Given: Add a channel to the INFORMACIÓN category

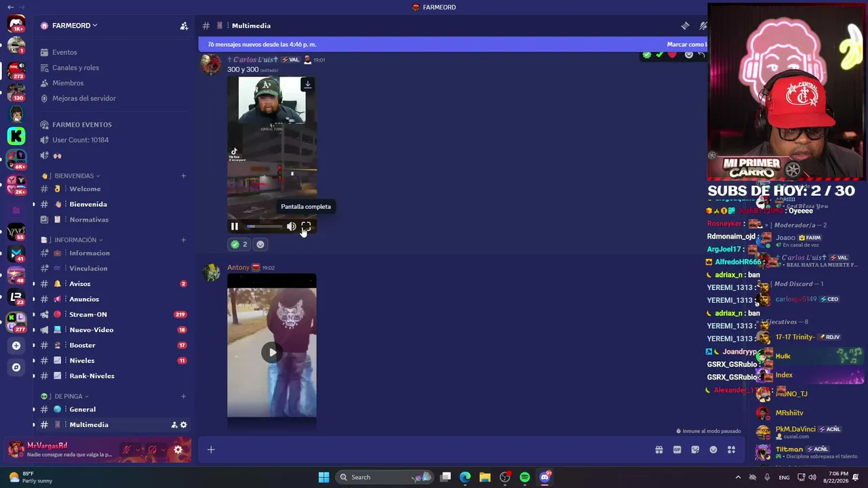Looking at the screenshot, I should [183, 240].
